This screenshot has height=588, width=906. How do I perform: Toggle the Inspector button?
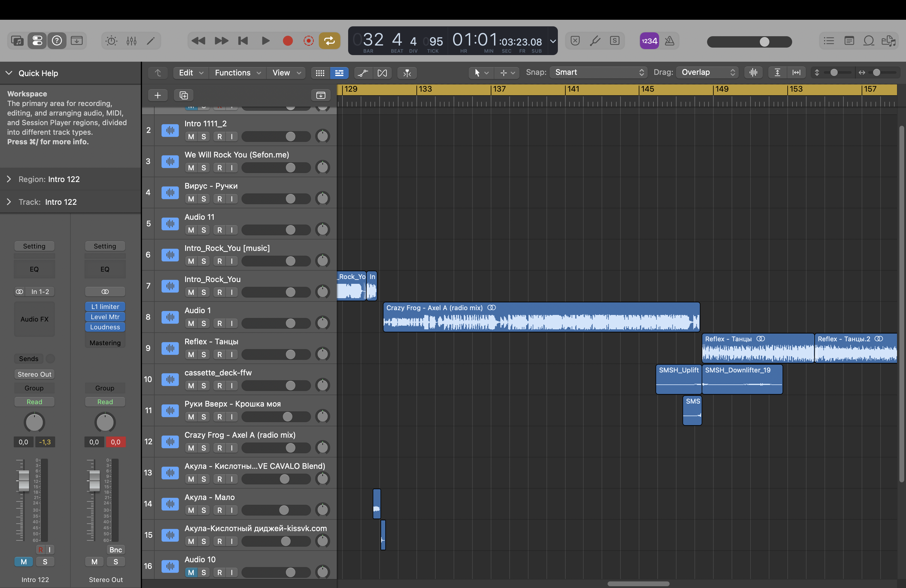coord(37,41)
